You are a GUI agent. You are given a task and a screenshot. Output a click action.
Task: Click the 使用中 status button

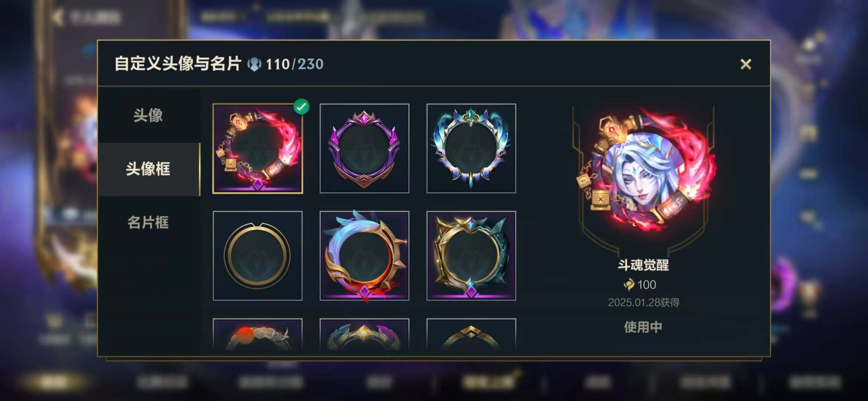[643, 327]
